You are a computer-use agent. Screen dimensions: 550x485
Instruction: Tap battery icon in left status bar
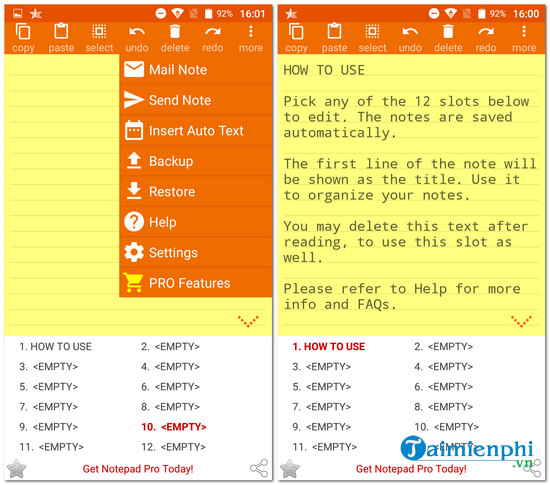[208, 14]
